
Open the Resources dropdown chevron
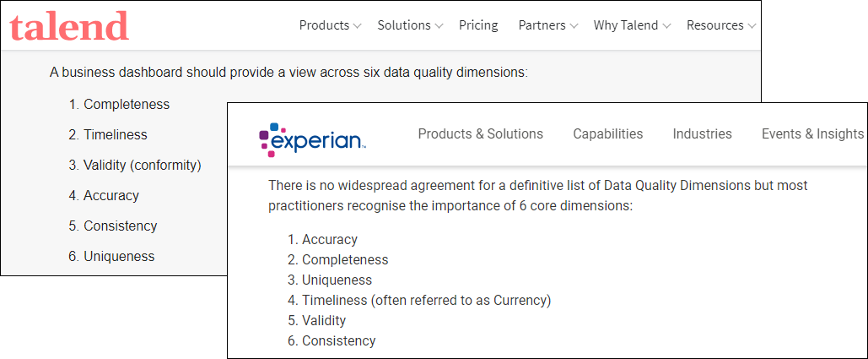tap(752, 26)
